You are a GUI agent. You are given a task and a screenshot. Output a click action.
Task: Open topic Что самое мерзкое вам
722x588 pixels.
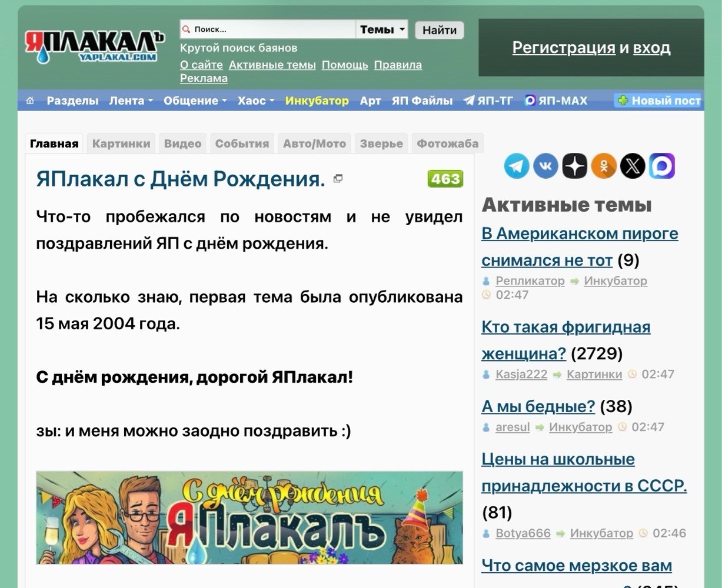coord(577,566)
